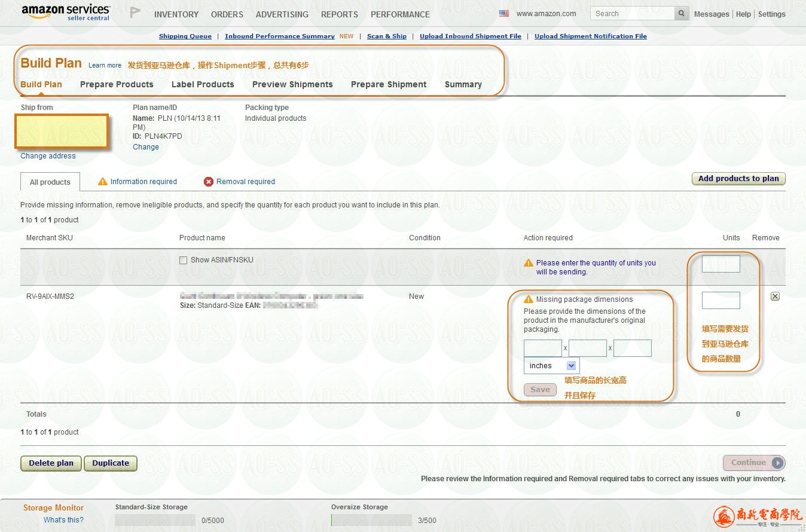Viewport: 806px width, 532px height.
Task: Click the first package dimension field
Action: (543, 348)
